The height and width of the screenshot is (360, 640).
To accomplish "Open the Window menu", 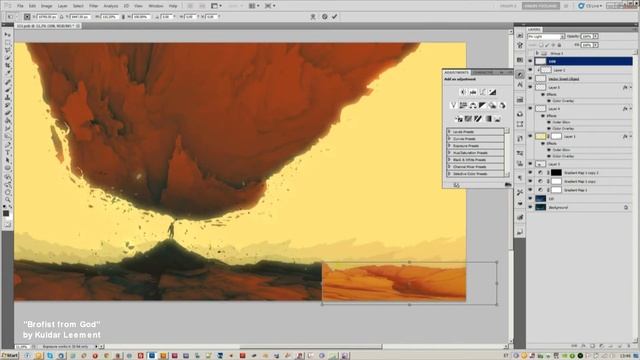I will 156,6.
